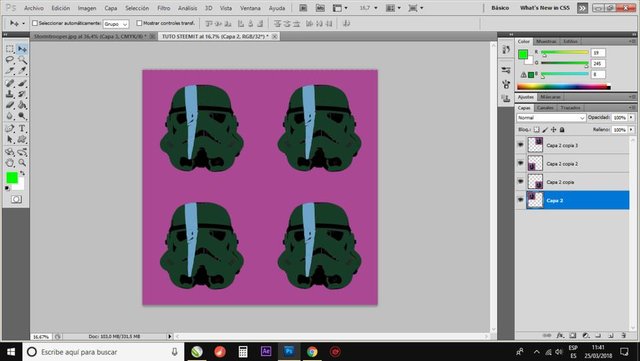This screenshot has height=361, width=640.
Task: Hide the Capa 2 layer
Action: point(520,200)
